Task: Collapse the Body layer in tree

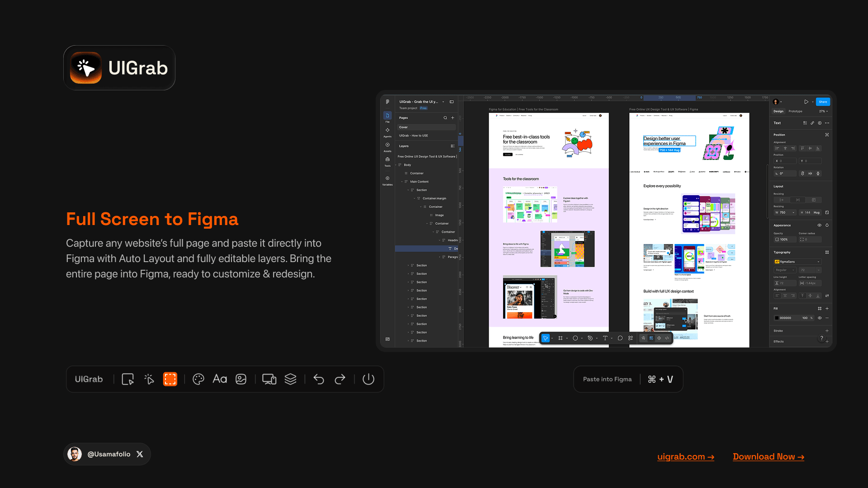Action: pyautogui.click(x=396, y=165)
